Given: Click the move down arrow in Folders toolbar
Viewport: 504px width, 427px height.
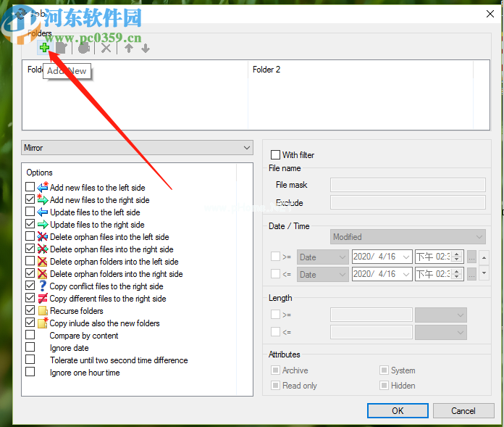Looking at the screenshot, I should coord(146,49).
